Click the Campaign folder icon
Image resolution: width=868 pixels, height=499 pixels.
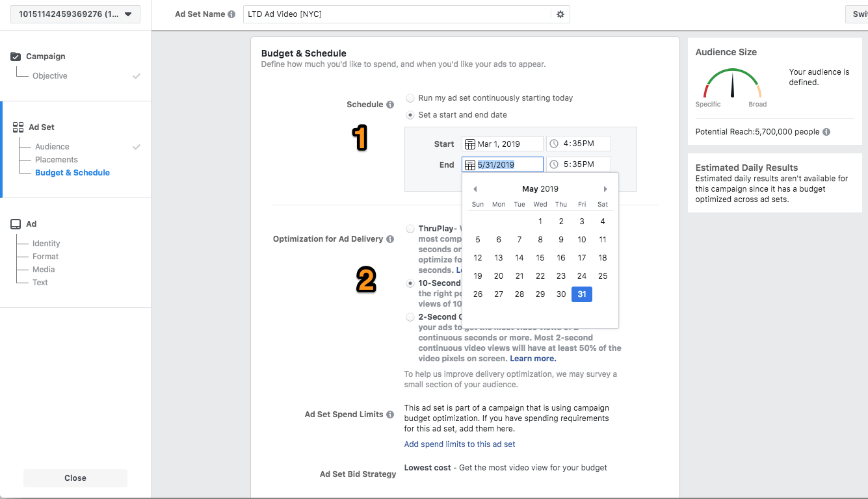[16, 57]
